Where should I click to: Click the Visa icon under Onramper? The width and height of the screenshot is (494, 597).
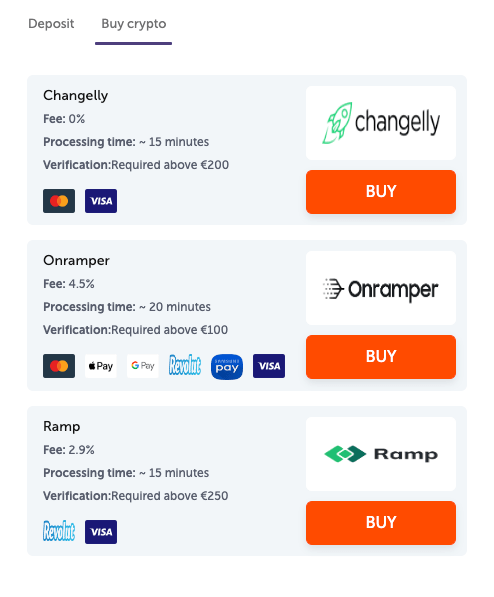point(269,366)
